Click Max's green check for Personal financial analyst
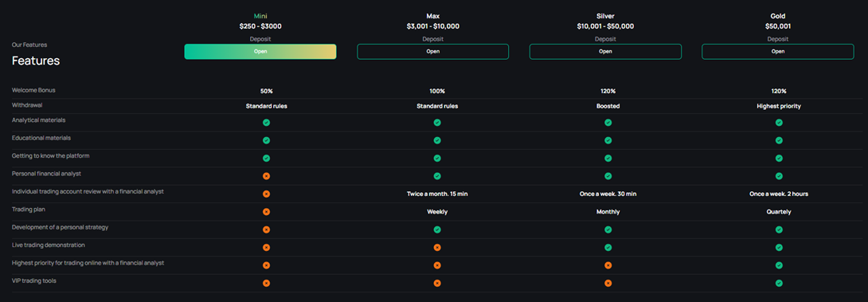Screen dimensions: 868x302 [x=437, y=176]
